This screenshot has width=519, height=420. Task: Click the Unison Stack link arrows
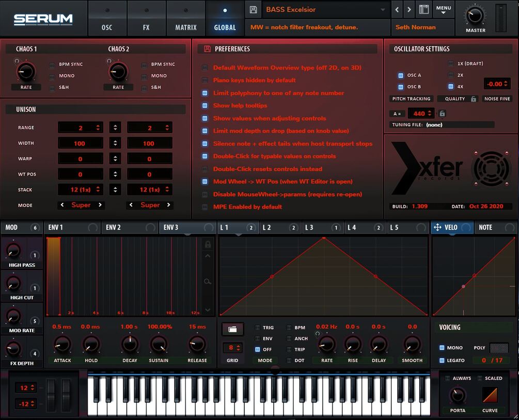click(115, 189)
